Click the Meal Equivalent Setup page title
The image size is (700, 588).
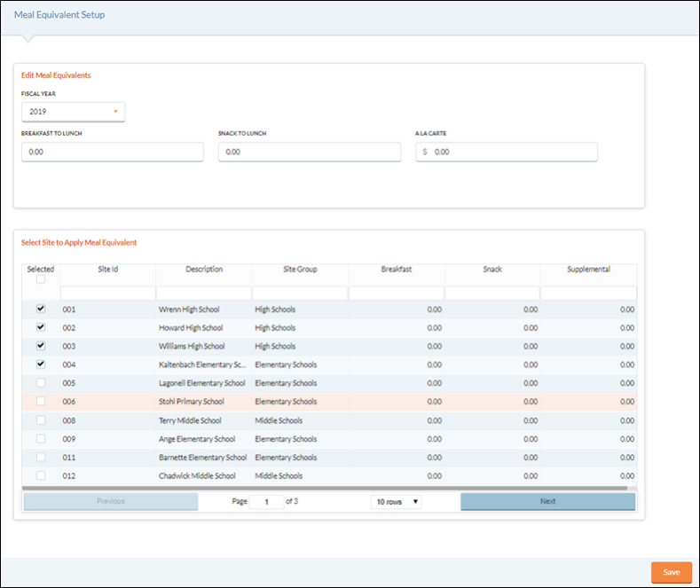(x=59, y=15)
